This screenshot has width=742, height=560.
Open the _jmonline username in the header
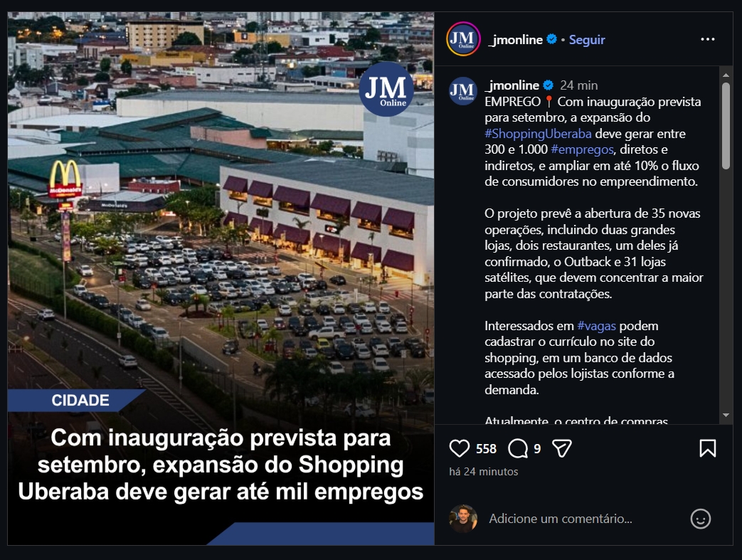[516, 40]
